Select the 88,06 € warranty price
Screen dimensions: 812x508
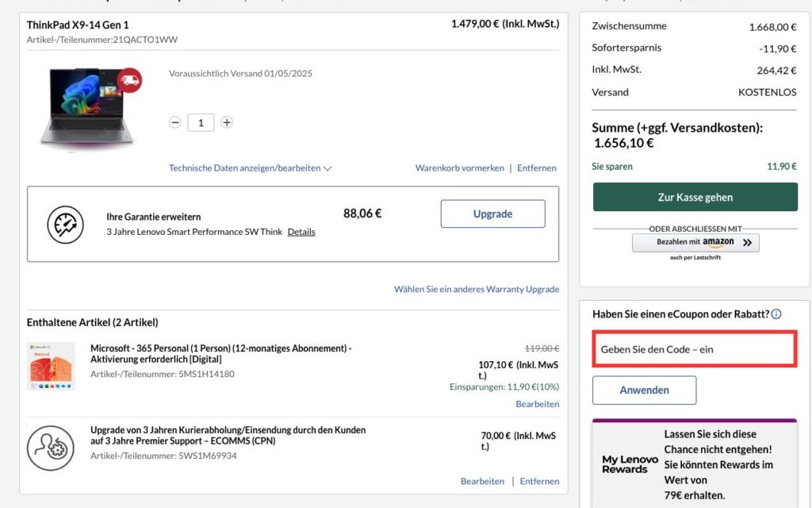[362, 213]
